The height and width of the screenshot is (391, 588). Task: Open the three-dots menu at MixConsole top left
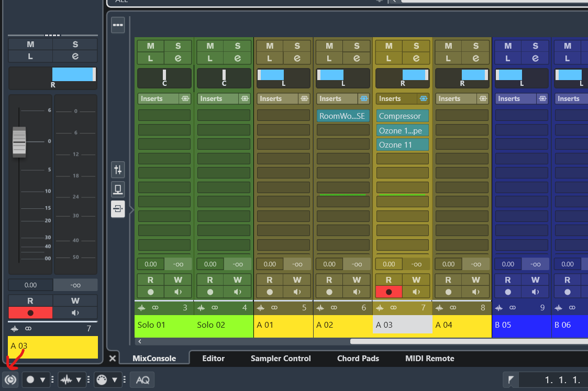tap(118, 25)
